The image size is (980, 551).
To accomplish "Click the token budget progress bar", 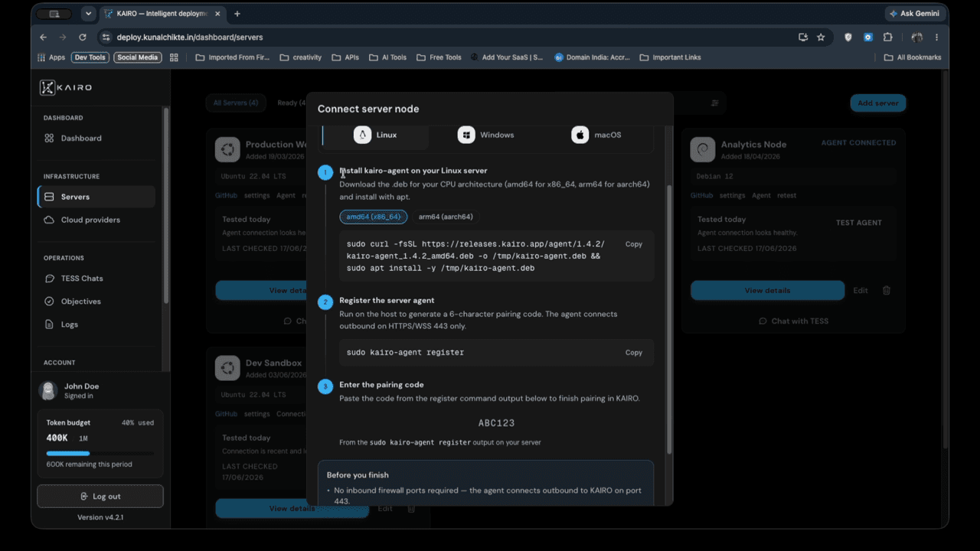I will click(100, 453).
